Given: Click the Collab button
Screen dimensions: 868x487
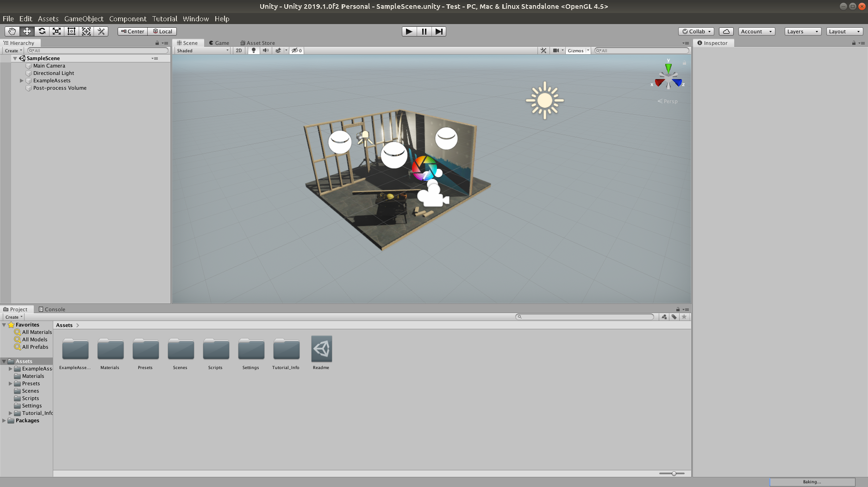Looking at the screenshot, I should (696, 31).
